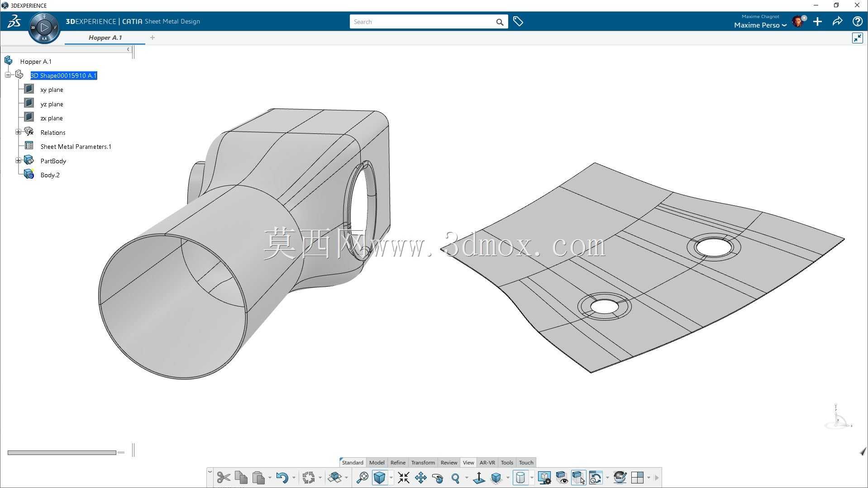Switch to the Model action bar tab
The height and width of the screenshot is (488, 868).
(377, 462)
